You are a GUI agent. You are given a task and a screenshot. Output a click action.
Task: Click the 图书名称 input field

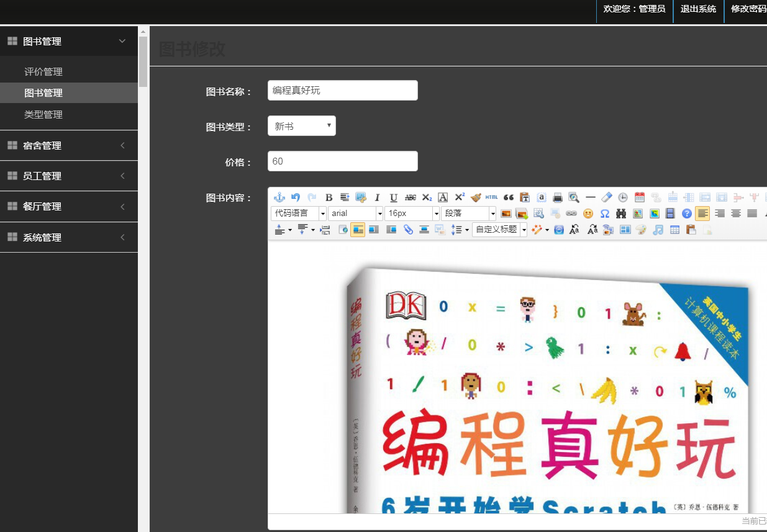(x=343, y=90)
